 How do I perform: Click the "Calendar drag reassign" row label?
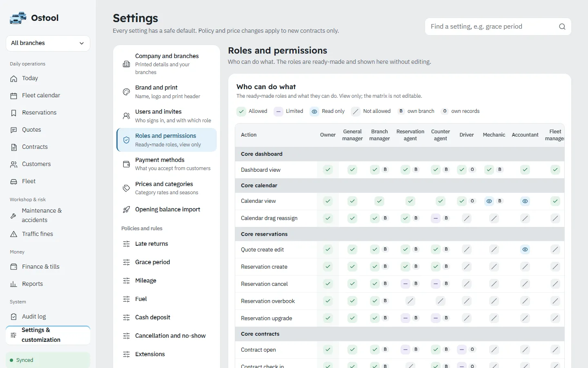point(269,218)
